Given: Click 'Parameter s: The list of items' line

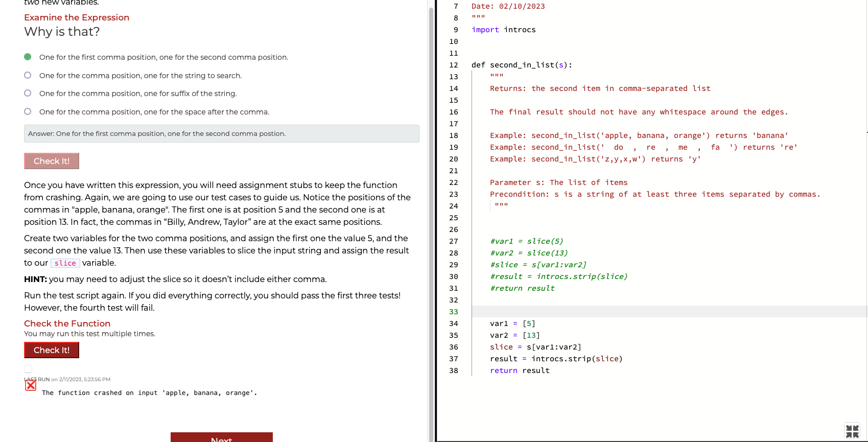Looking at the screenshot, I should pyautogui.click(x=558, y=182).
